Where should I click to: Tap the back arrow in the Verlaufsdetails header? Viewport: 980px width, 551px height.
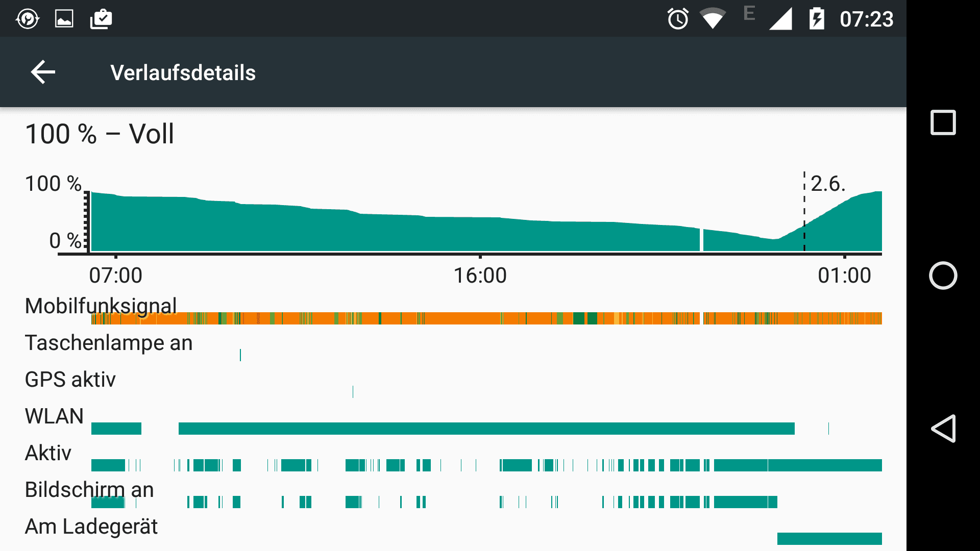click(x=43, y=72)
